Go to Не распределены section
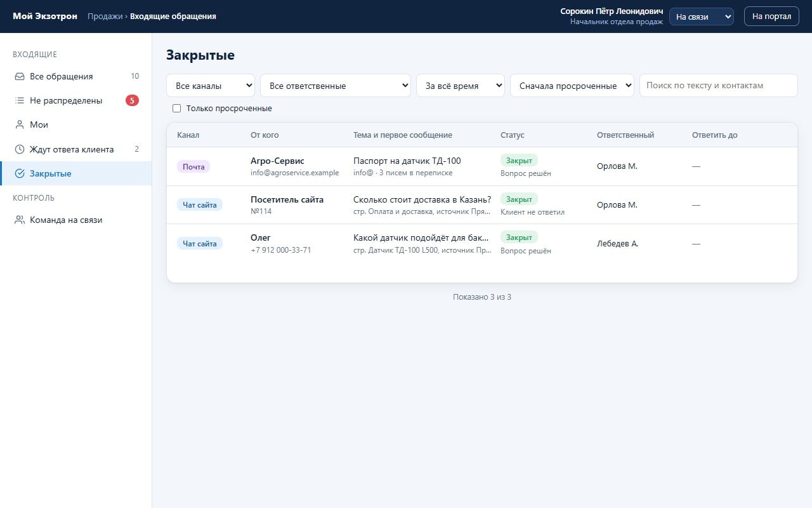812x508 pixels. (76, 100)
